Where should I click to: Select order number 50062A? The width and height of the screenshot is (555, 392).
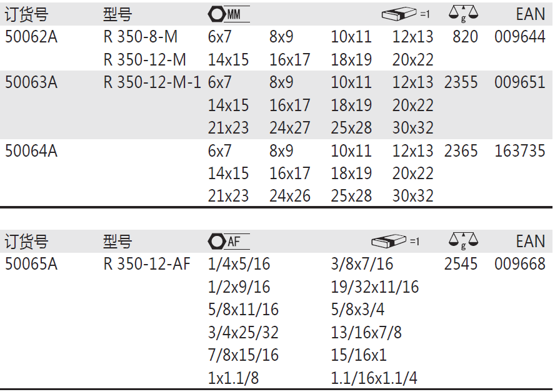pyautogui.click(x=31, y=37)
